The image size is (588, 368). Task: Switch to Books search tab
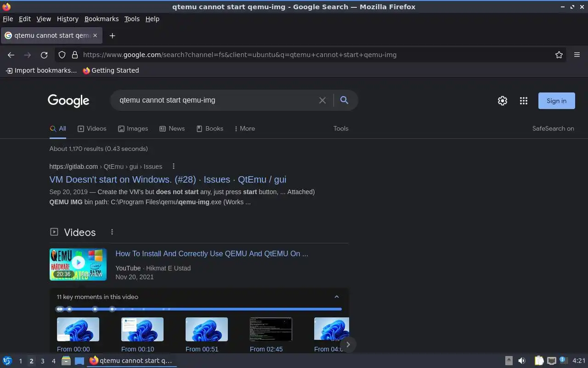[209, 128]
